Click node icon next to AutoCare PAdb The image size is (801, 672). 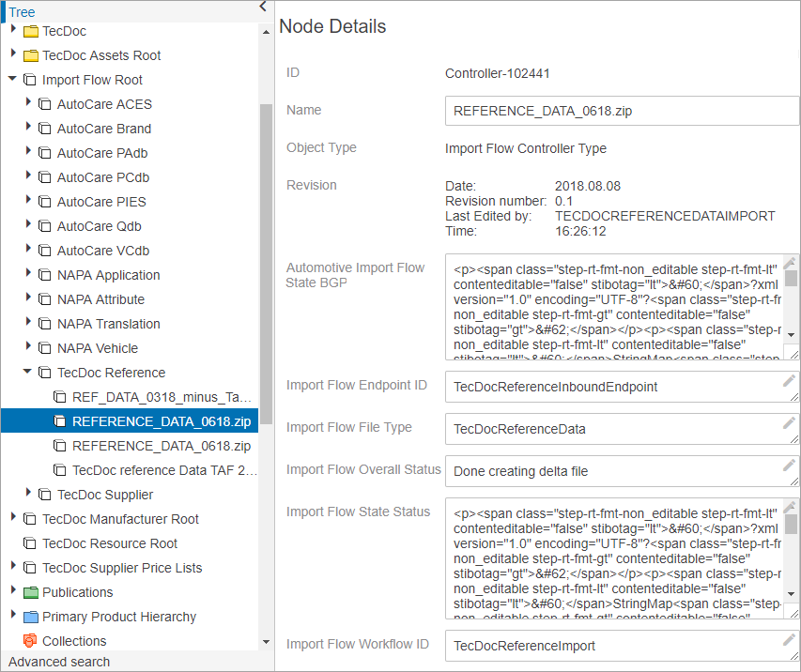click(45, 153)
